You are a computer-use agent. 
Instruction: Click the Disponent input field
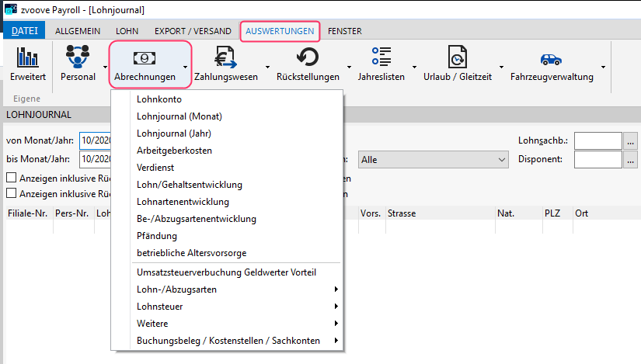point(597,159)
